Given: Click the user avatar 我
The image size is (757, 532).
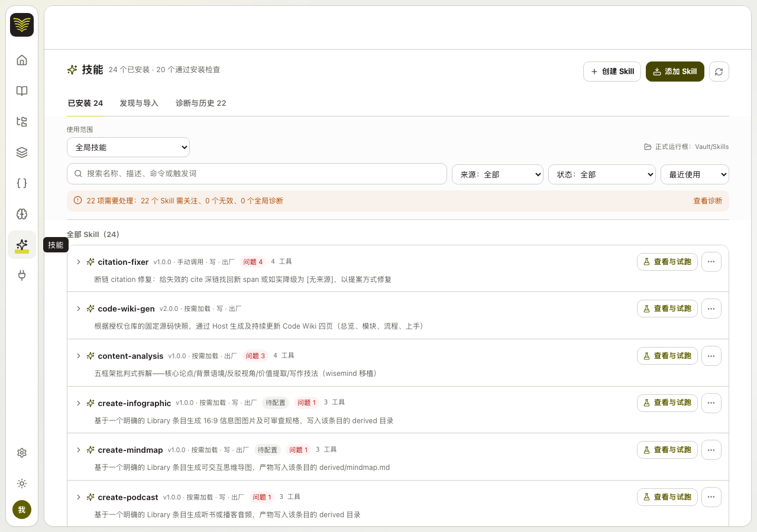Looking at the screenshot, I should [22, 510].
